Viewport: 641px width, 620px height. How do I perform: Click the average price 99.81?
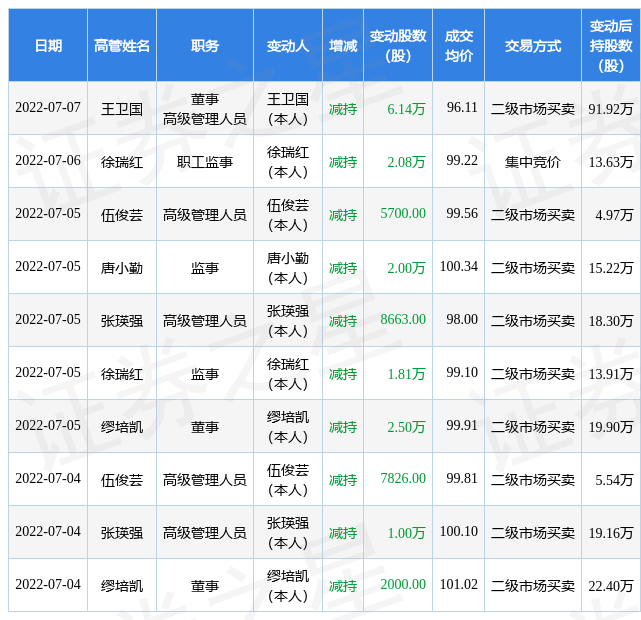[462, 478]
